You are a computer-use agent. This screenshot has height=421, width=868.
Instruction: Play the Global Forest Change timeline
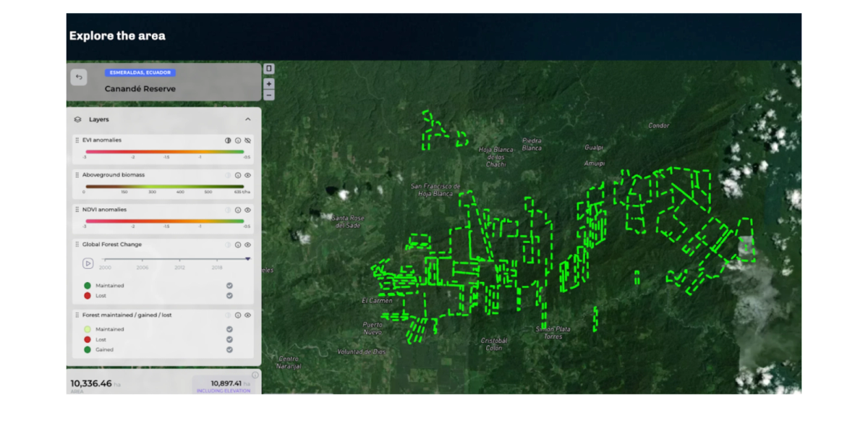pyautogui.click(x=88, y=263)
